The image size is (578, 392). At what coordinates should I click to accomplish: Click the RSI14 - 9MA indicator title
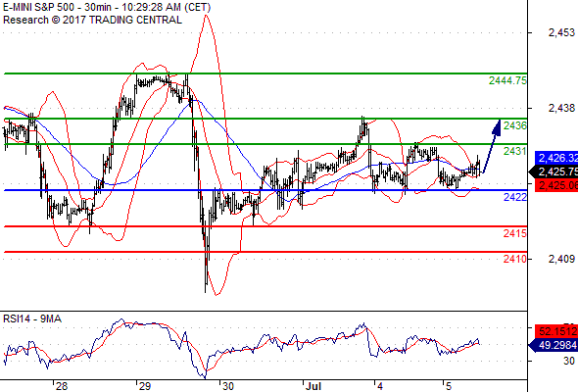click(32, 318)
